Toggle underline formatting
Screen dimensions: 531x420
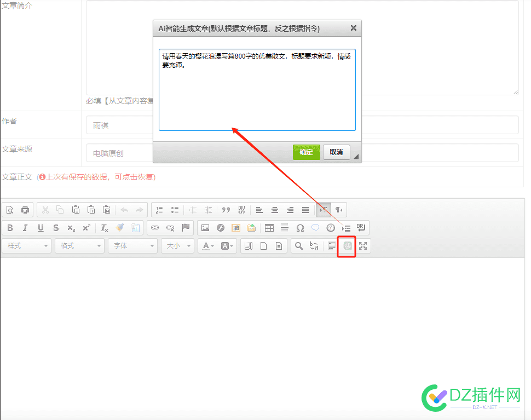coord(41,228)
